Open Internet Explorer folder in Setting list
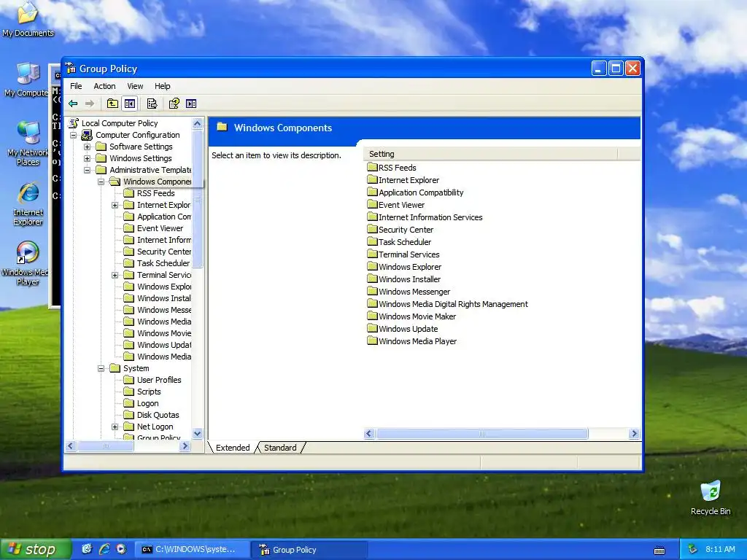The width and height of the screenshot is (747, 560). click(403, 180)
